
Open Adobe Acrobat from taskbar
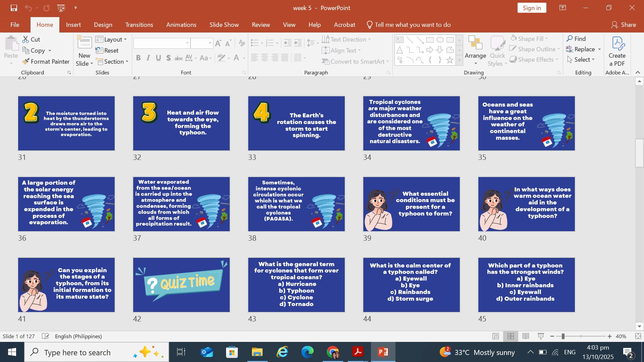click(x=358, y=352)
